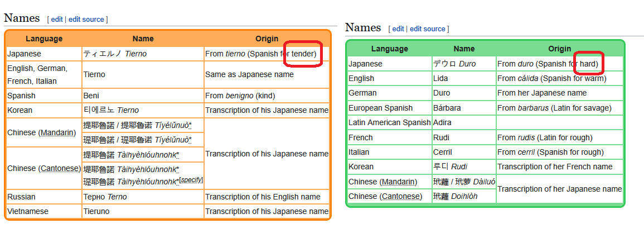Screen dimensions: 644x233
Task: Select the Italian language cell
Action: click(389, 153)
